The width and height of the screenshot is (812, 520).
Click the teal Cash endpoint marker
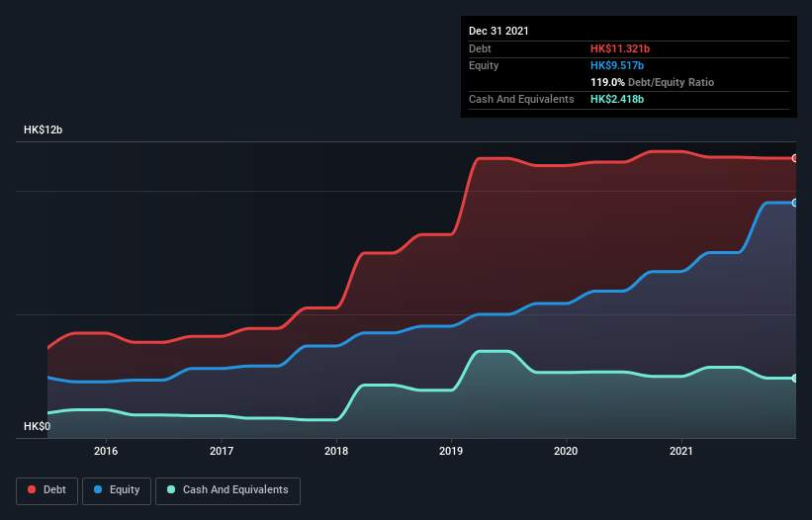tap(795, 379)
